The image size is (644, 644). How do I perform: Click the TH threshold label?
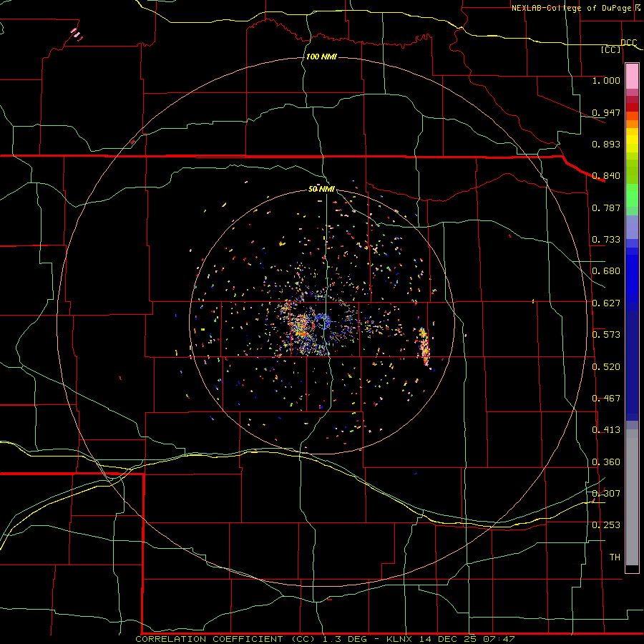[615, 557]
